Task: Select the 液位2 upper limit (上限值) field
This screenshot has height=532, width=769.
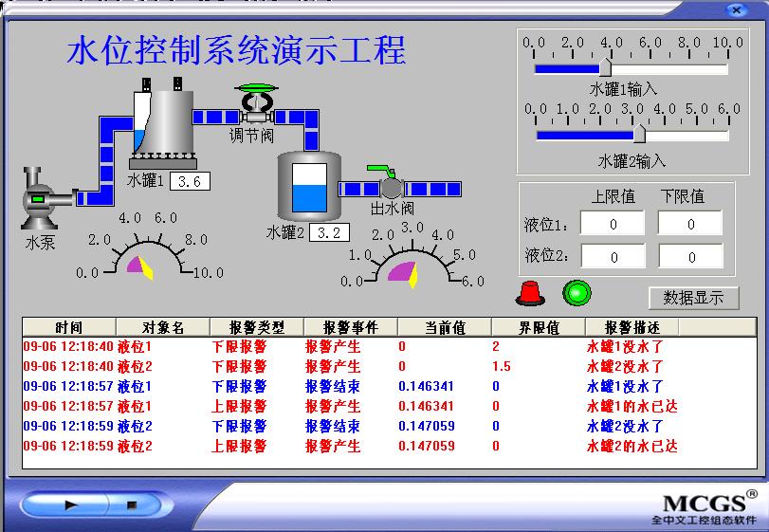Action: click(x=613, y=257)
